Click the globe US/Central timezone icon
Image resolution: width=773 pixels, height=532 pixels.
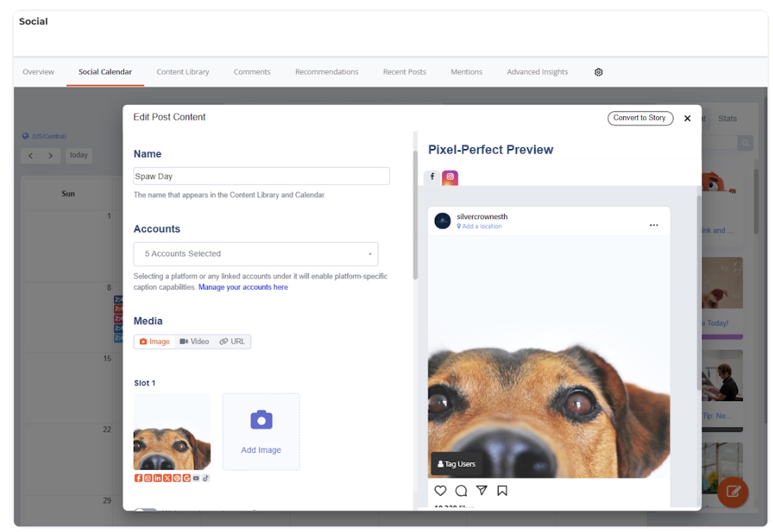25,136
